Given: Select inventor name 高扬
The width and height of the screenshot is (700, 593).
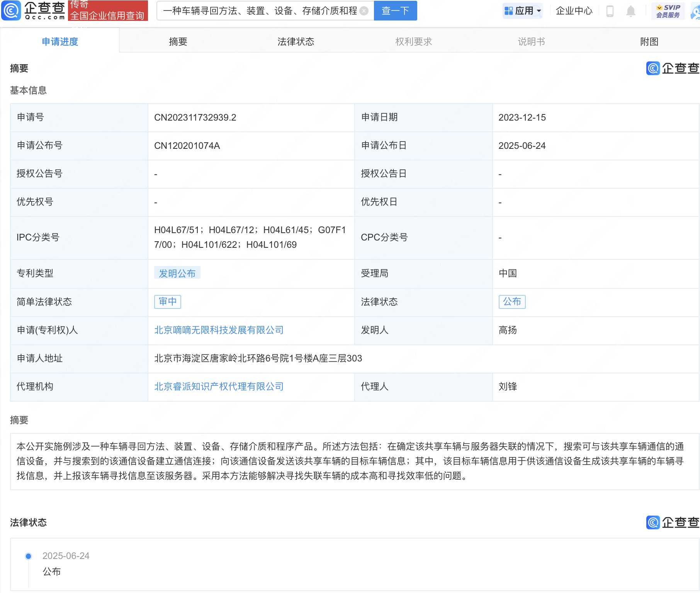Looking at the screenshot, I should tap(508, 330).
